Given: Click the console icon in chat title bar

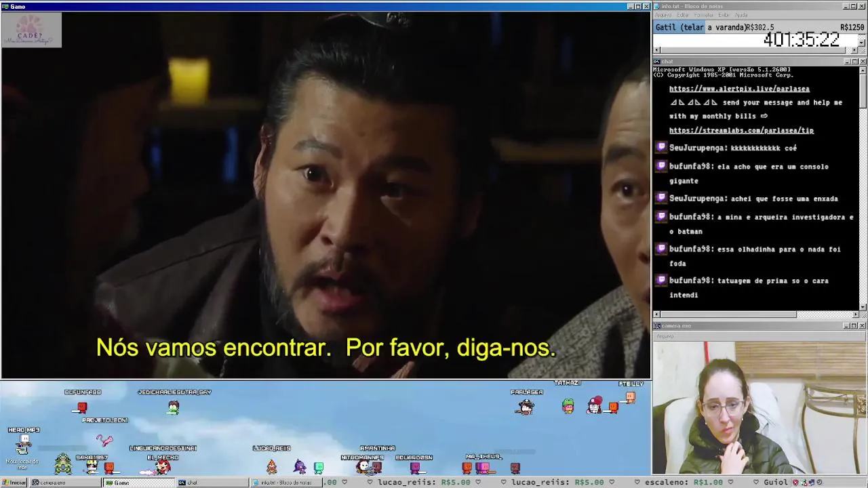Looking at the screenshot, I should (x=657, y=62).
